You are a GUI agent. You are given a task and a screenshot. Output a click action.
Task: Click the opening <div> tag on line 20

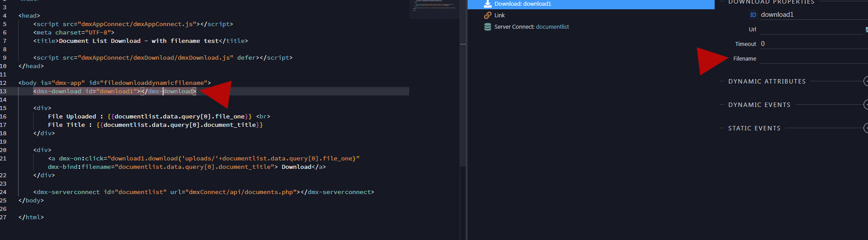(x=42, y=150)
